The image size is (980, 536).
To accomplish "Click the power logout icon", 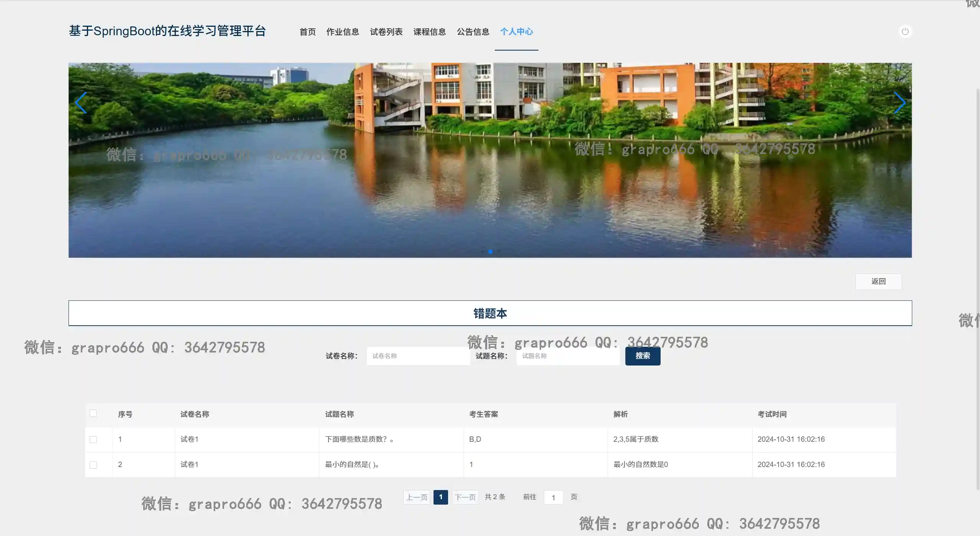I will click(x=905, y=31).
